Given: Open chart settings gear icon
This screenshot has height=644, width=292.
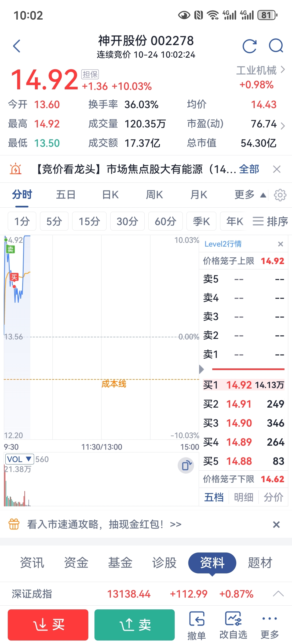Looking at the screenshot, I should pos(280,195).
